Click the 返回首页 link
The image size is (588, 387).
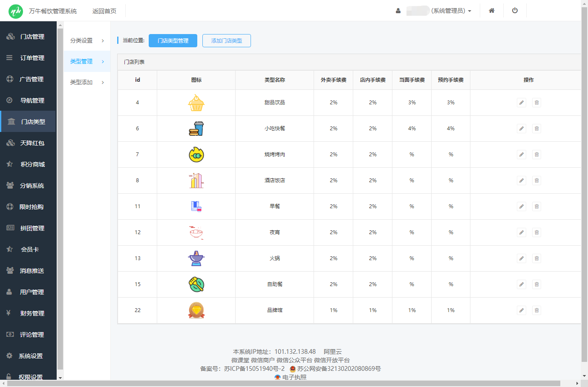point(104,11)
